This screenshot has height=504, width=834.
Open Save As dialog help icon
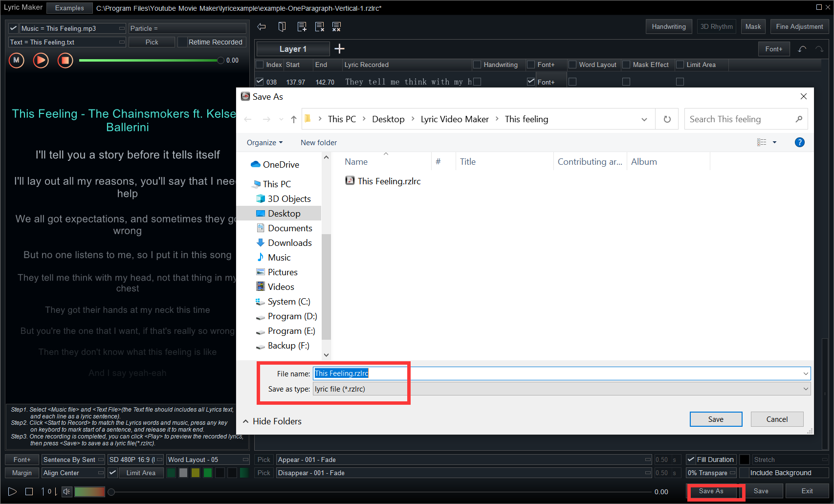(x=800, y=142)
